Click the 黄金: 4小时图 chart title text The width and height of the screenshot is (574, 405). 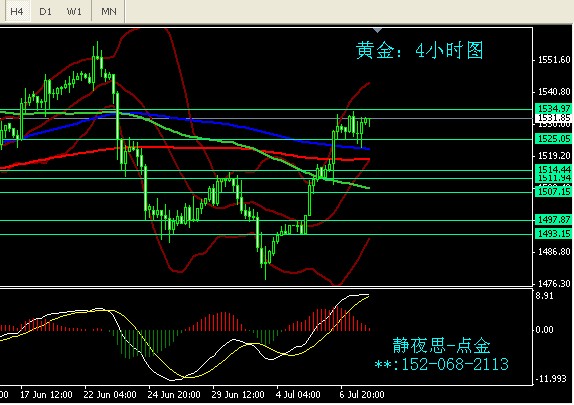click(420, 51)
